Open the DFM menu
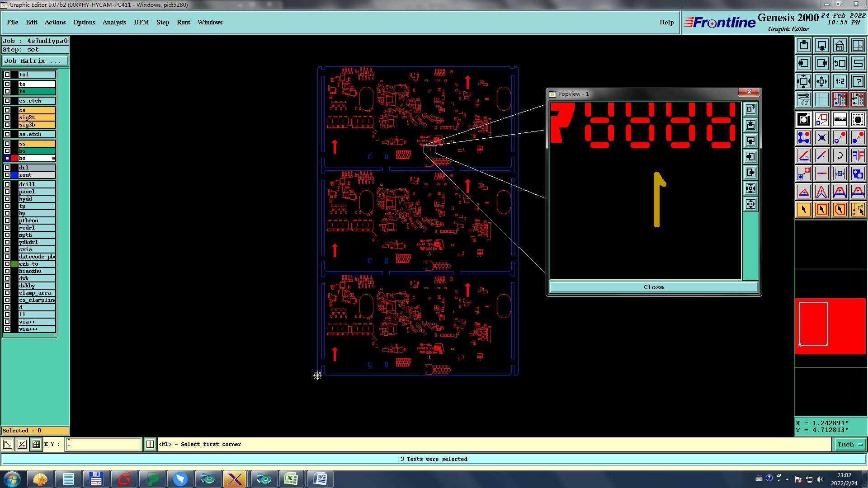The height and width of the screenshot is (488, 868). (141, 22)
